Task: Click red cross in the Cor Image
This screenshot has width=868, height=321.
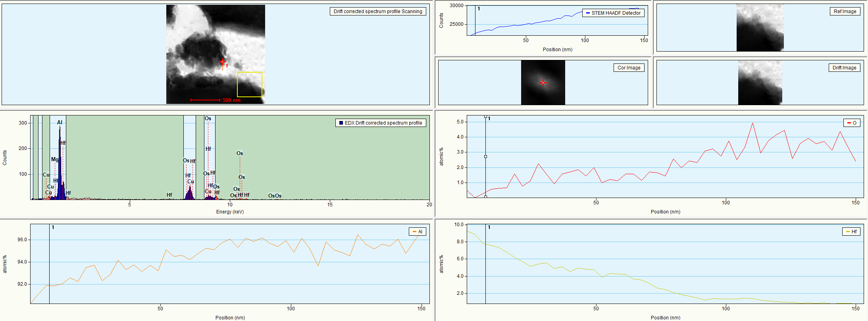Action: coord(543,83)
